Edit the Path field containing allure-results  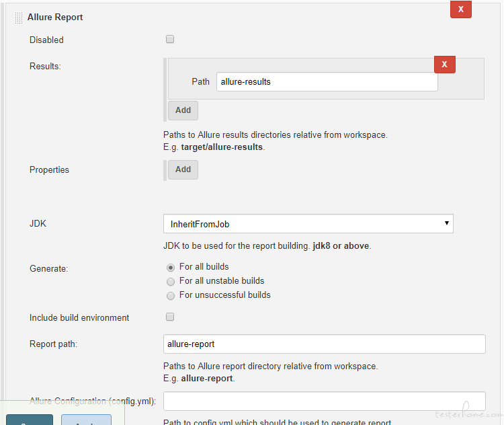(x=327, y=82)
